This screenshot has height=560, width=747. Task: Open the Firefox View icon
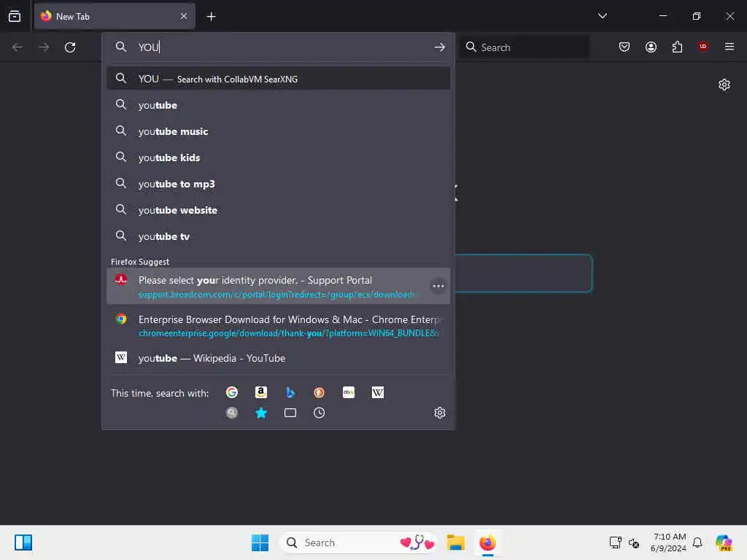pyautogui.click(x=15, y=16)
